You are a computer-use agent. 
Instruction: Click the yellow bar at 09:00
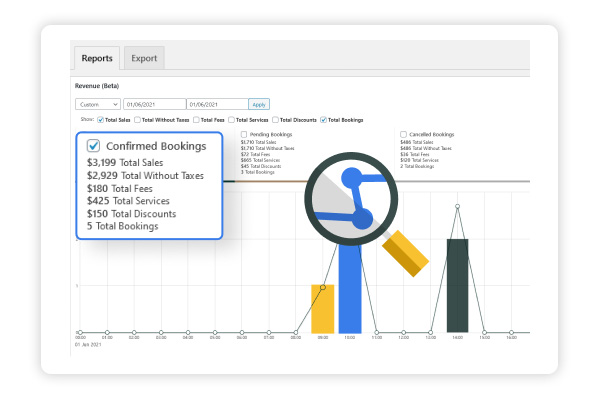(x=322, y=308)
